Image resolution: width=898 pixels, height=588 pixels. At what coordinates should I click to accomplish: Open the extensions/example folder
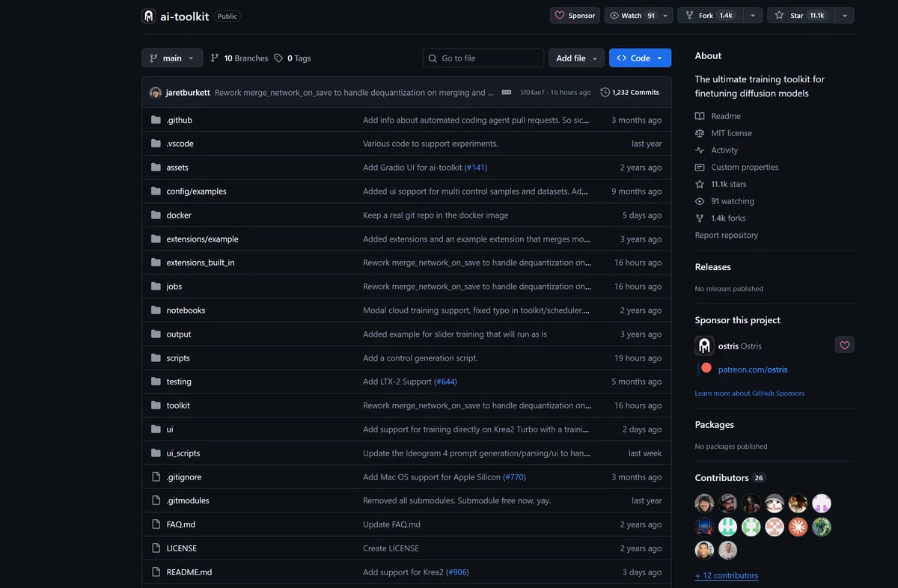pyautogui.click(x=202, y=239)
